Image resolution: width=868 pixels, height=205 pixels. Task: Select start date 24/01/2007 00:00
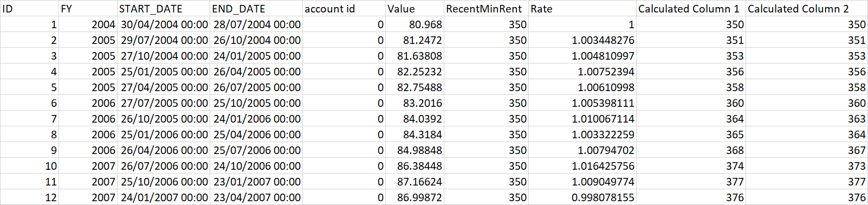tap(163, 197)
